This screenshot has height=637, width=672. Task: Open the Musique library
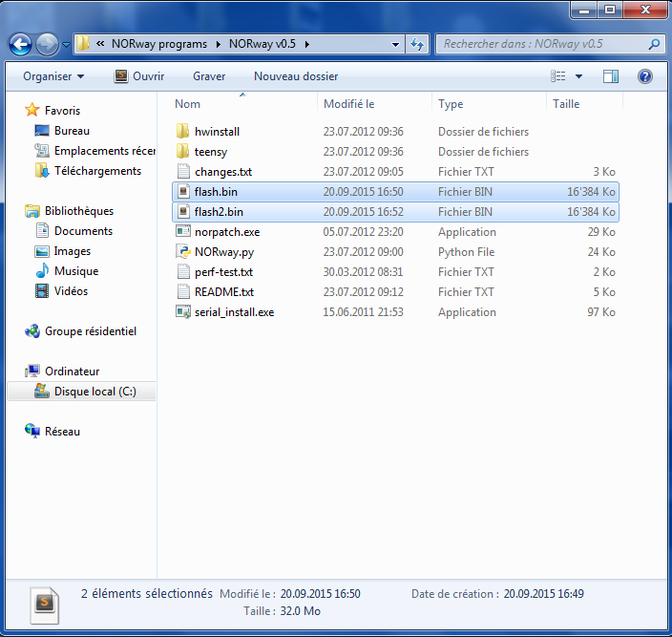[x=76, y=271]
